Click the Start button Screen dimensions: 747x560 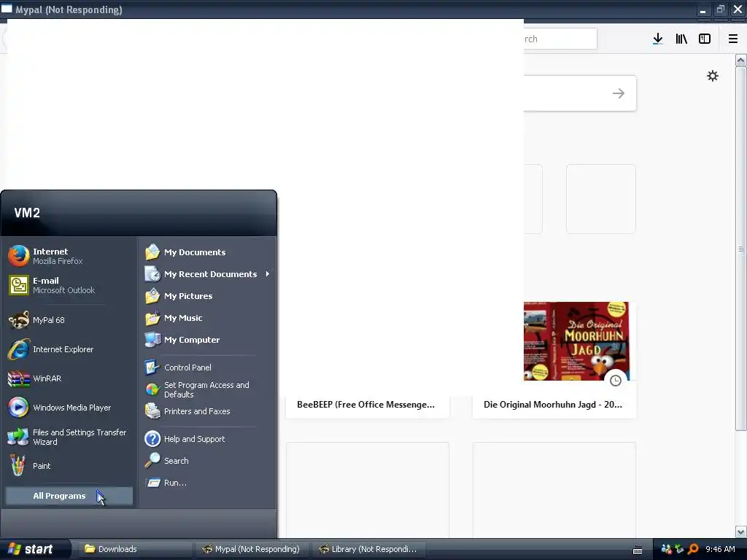(x=34, y=550)
